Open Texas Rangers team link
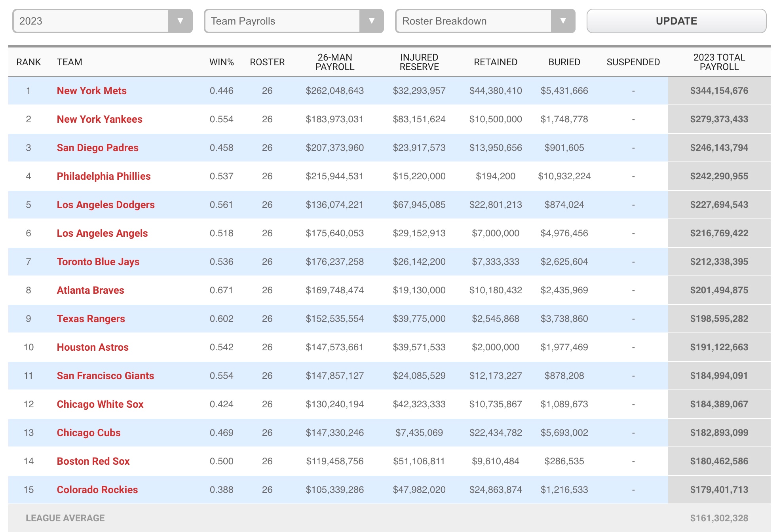Screen dimensions: 779x532 click(x=91, y=319)
